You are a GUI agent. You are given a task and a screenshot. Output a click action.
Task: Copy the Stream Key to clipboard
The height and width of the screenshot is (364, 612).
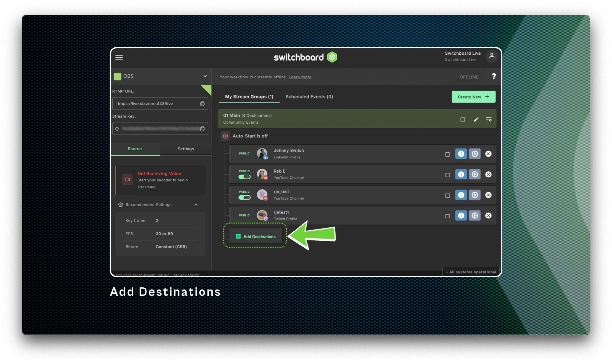(202, 129)
